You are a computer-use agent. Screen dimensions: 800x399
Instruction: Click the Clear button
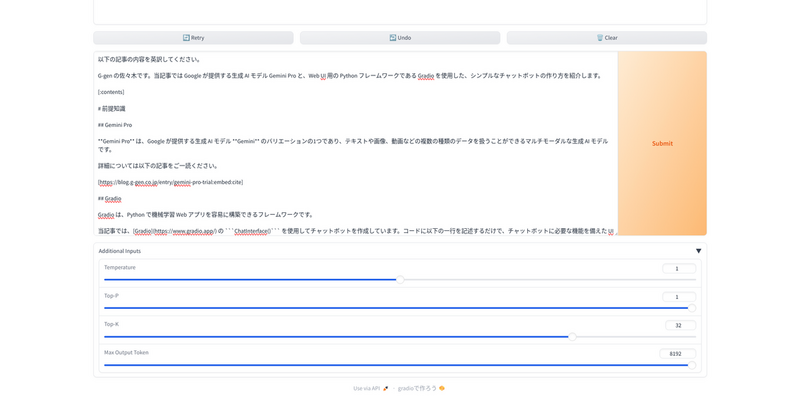click(x=607, y=38)
